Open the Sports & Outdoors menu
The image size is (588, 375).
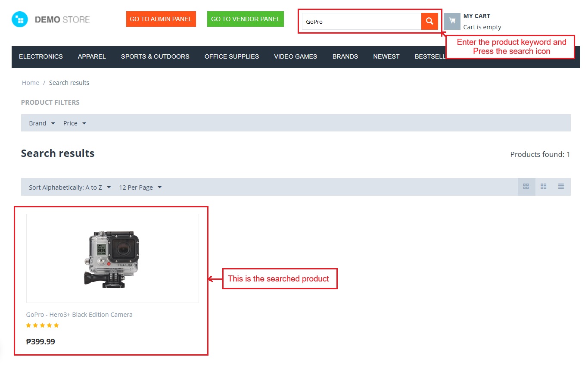[x=155, y=56]
